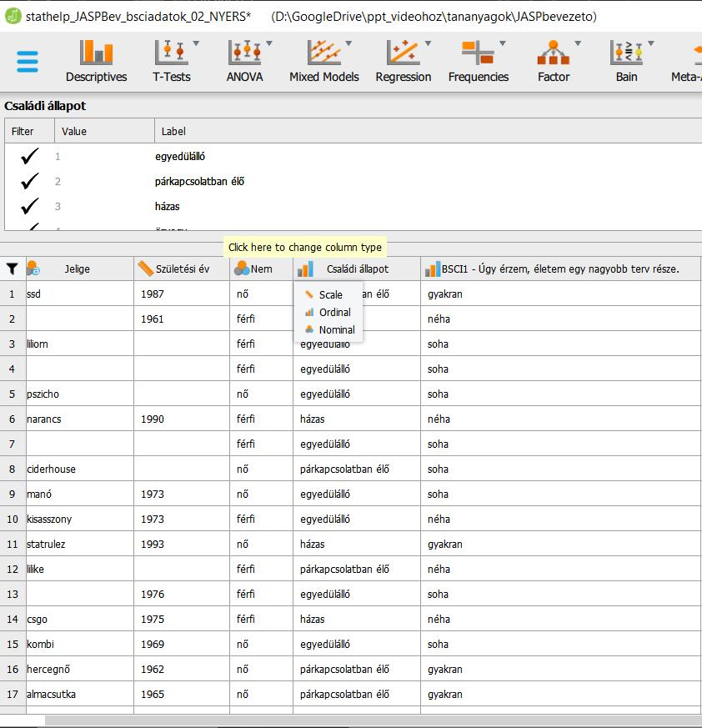Click the cell narancs
The width and height of the screenshot is (702, 728).
pyautogui.click(x=80, y=419)
